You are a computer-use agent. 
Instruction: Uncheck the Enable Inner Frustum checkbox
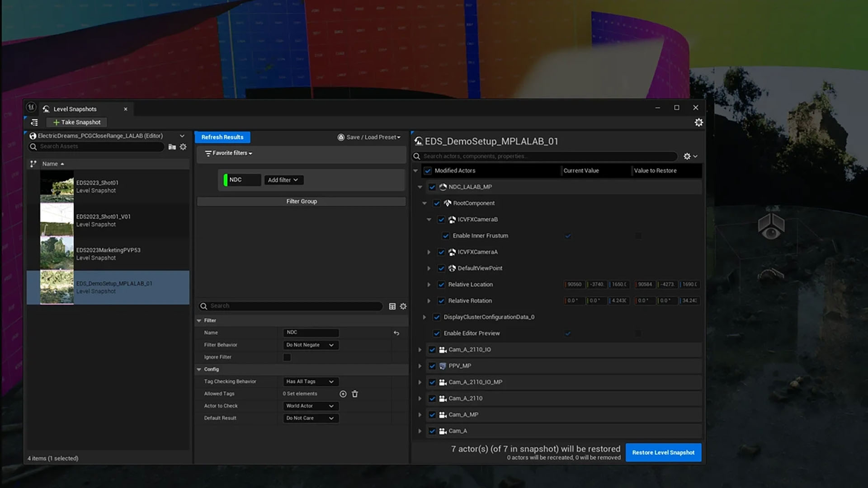pos(446,236)
